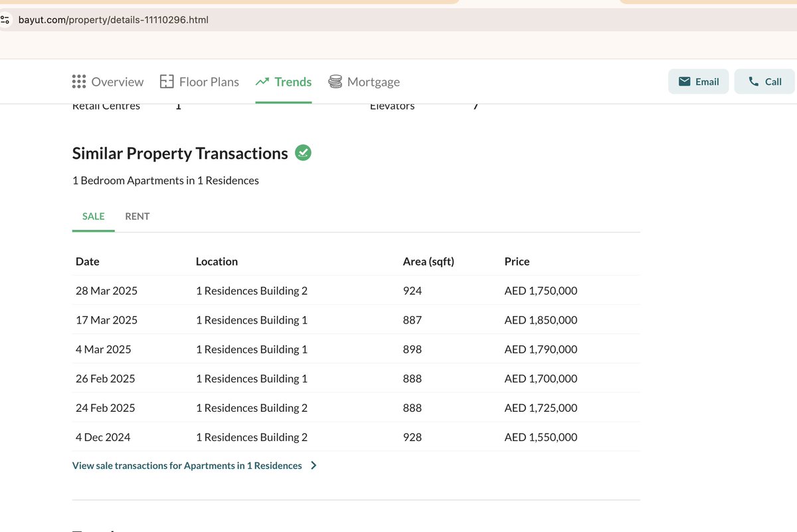Click location in the 17 Mar 2025 row
The height and width of the screenshot is (532, 797).
pos(252,320)
